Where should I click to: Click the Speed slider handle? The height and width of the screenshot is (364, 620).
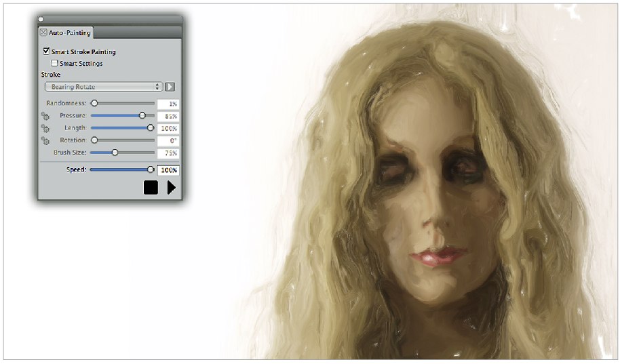click(x=151, y=169)
